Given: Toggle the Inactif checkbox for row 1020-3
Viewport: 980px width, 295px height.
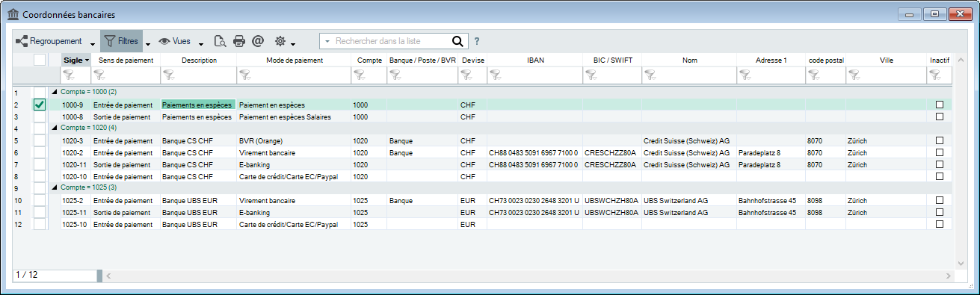Looking at the screenshot, I should point(940,140).
